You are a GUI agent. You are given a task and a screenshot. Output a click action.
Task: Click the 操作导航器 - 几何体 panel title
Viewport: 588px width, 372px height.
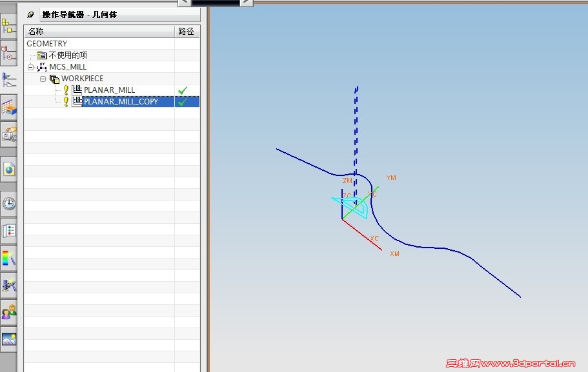click(x=79, y=15)
